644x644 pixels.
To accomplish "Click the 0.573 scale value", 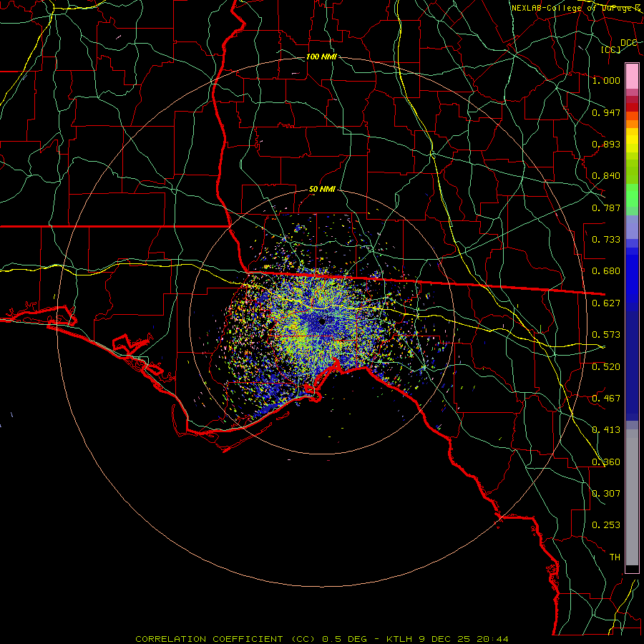I will 606,335.
